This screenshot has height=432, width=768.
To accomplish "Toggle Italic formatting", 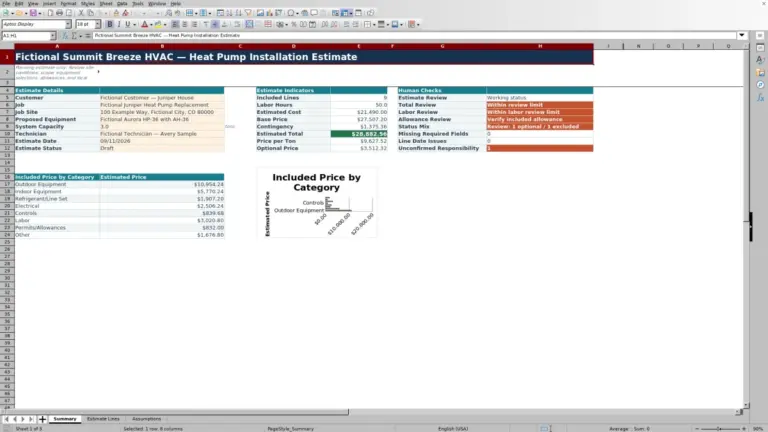I will click(x=119, y=24).
